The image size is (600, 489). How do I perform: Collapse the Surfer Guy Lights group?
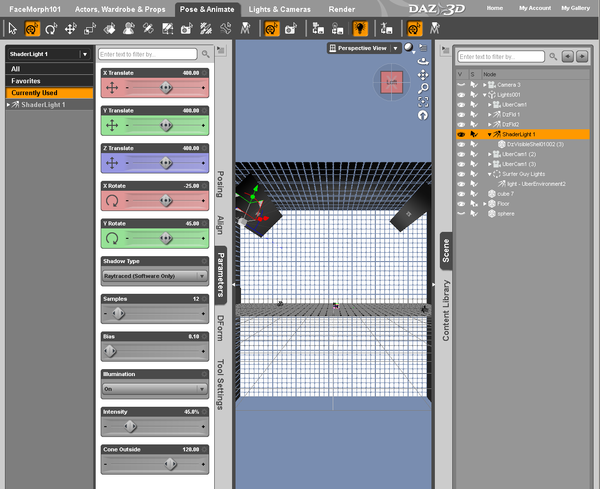[x=489, y=174]
